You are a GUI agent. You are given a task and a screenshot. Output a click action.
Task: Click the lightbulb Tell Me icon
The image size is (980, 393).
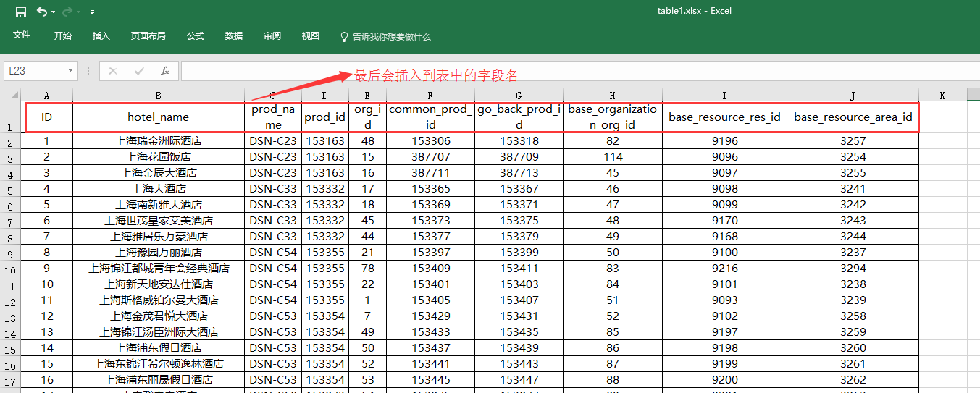click(x=345, y=36)
